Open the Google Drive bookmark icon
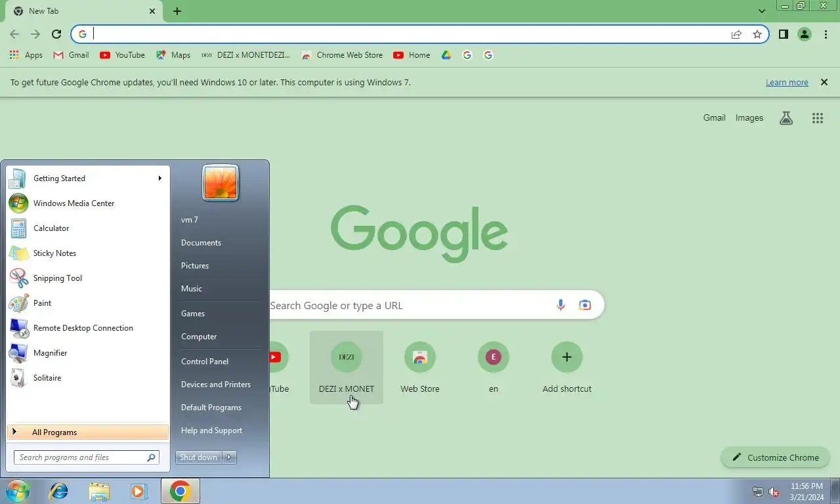 [x=446, y=55]
